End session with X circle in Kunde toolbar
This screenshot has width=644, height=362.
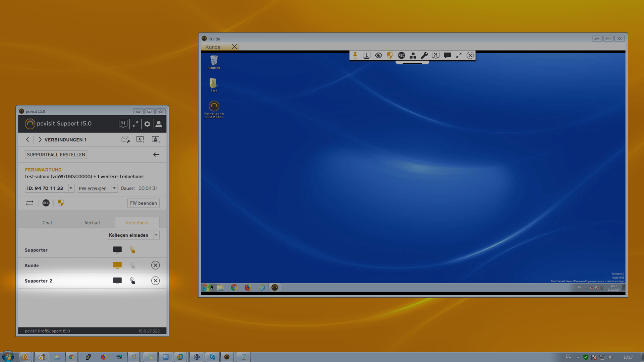(x=470, y=55)
